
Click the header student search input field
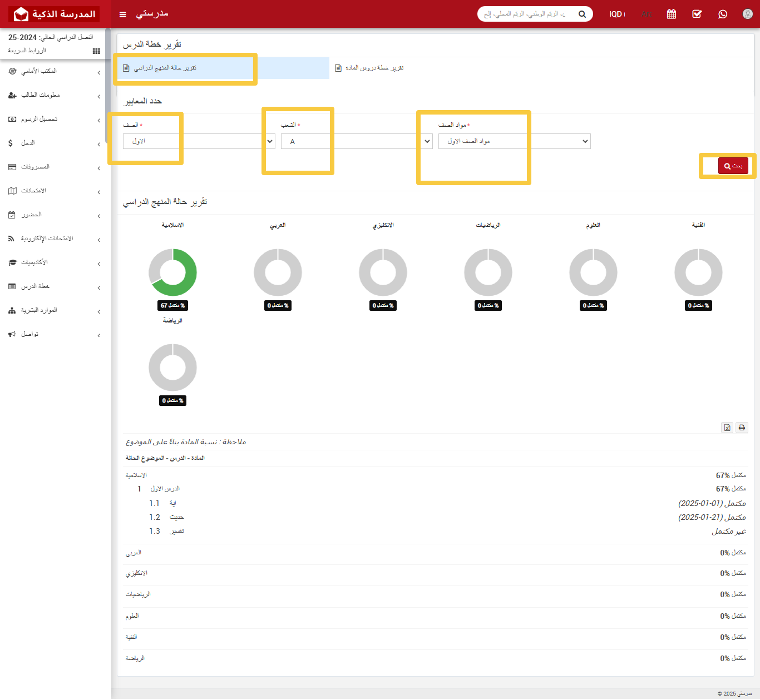coord(525,14)
